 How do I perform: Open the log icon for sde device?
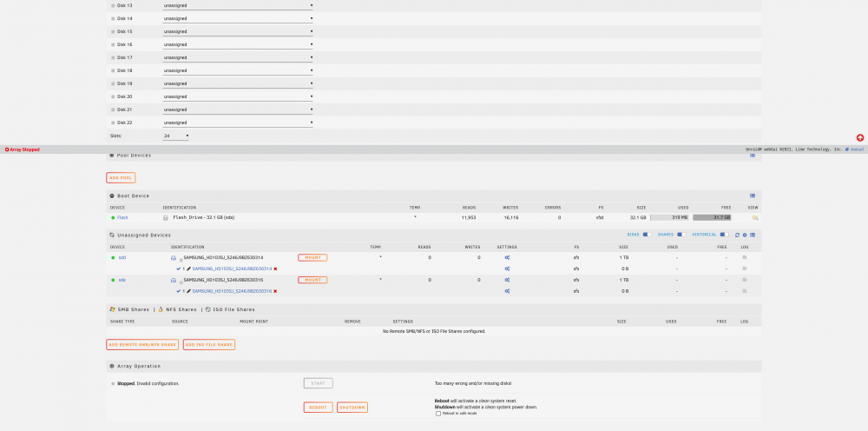pos(745,280)
